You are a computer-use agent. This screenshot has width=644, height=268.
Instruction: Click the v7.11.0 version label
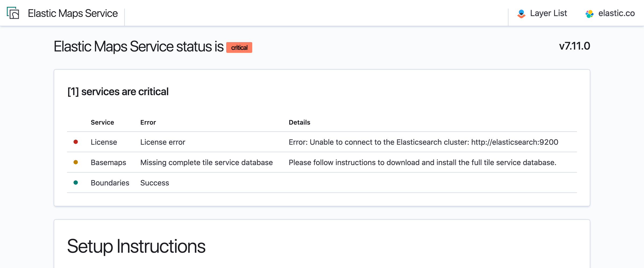(x=574, y=46)
